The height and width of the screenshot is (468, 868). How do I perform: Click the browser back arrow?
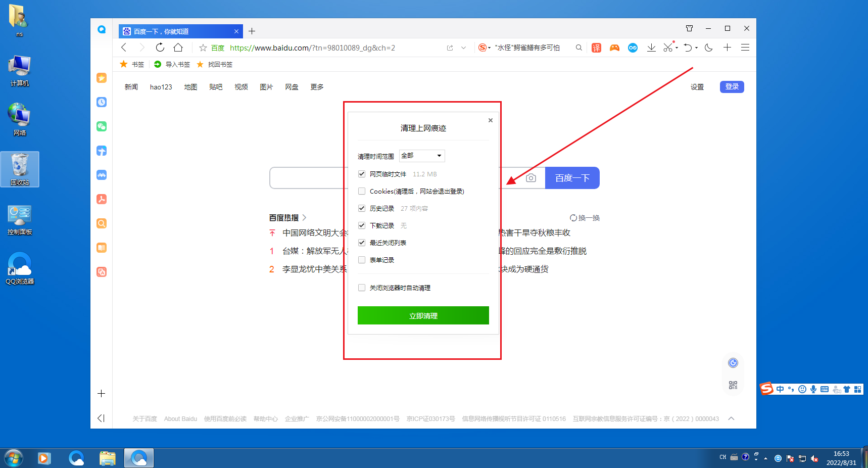pyautogui.click(x=124, y=48)
